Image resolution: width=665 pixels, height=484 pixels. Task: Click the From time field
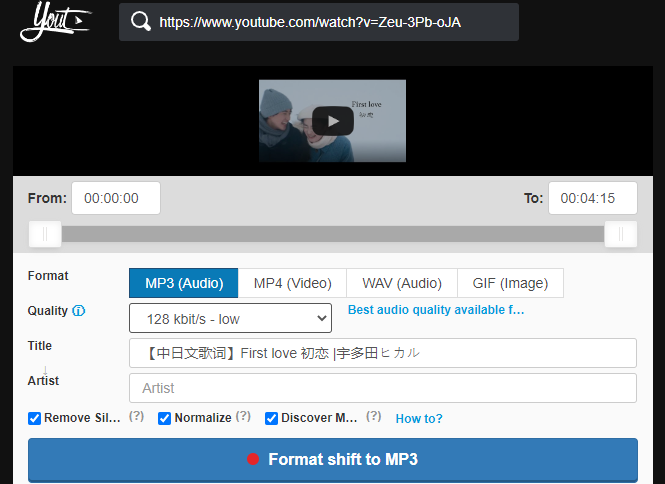tap(116, 198)
